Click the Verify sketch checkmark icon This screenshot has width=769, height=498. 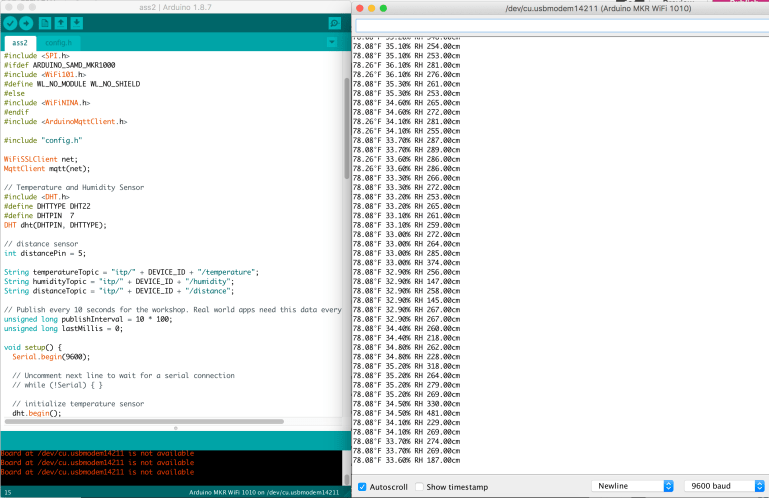click(11, 23)
